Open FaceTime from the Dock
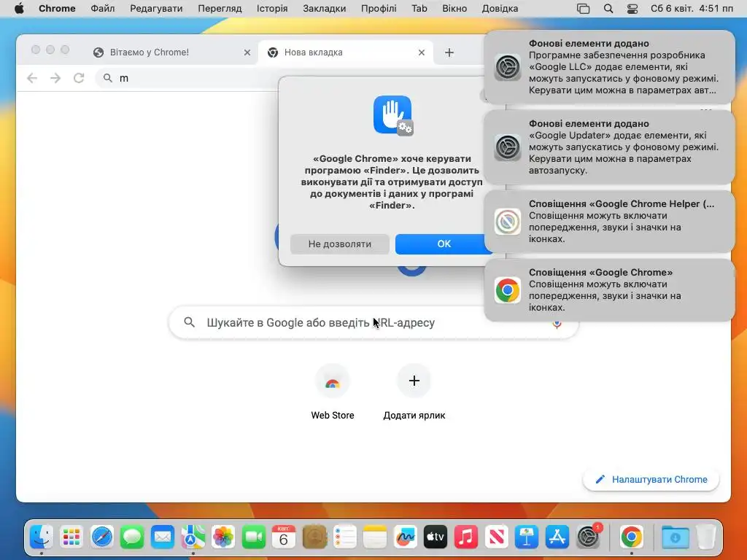 (x=253, y=537)
